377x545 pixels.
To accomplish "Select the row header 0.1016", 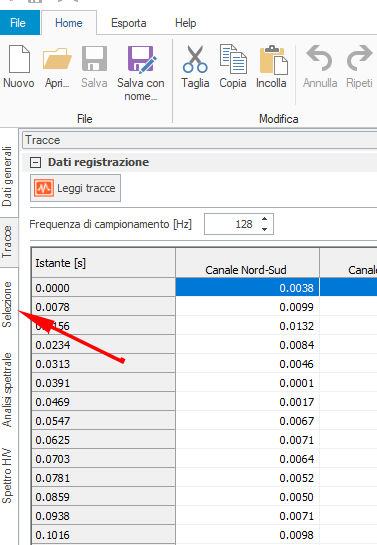I will coord(103,535).
